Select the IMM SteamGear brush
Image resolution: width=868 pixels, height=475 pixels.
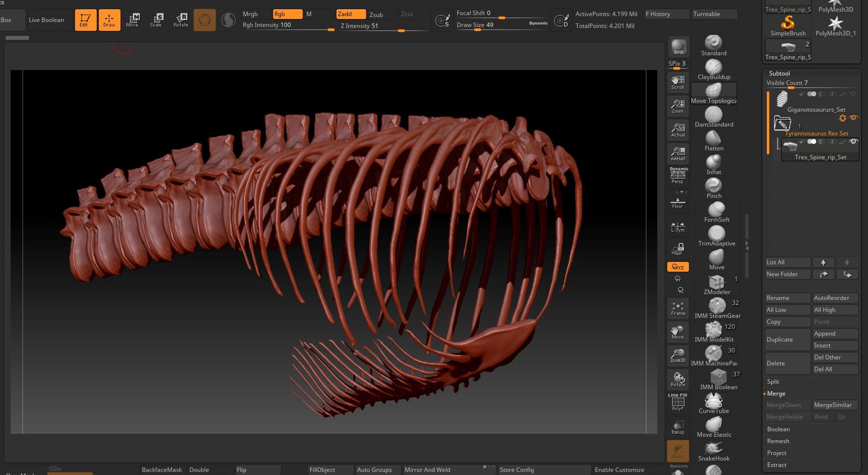717,309
